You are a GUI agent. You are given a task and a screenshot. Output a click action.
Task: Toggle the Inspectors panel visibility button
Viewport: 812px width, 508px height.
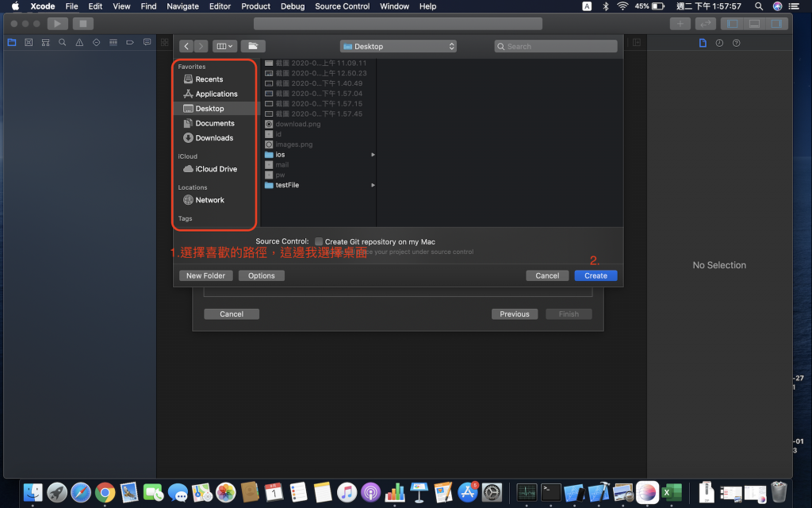click(x=777, y=23)
